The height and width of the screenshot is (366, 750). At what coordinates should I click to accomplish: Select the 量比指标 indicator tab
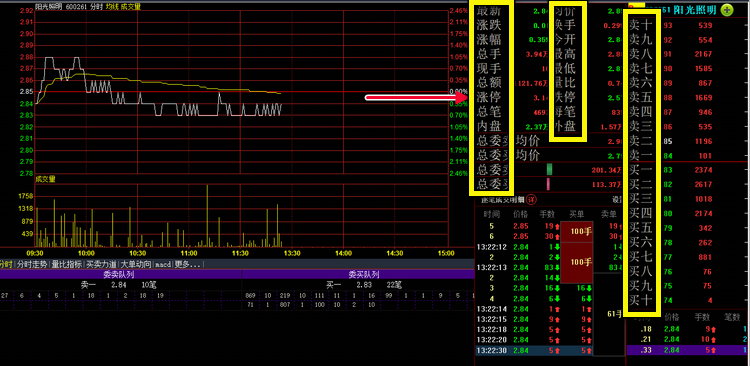(x=67, y=264)
